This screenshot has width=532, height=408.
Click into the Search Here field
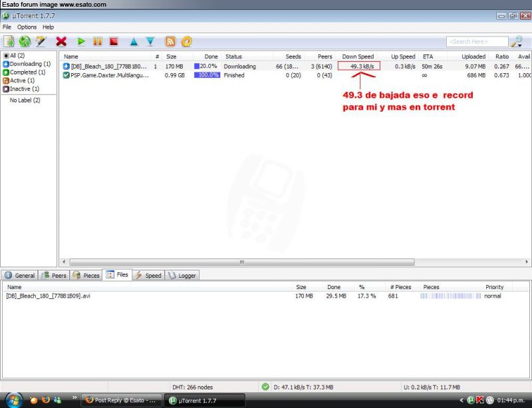coord(477,42)
